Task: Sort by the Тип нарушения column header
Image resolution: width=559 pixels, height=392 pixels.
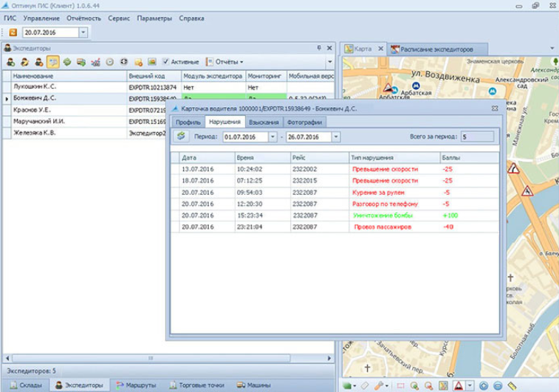Action: click(x=394, y=157)
